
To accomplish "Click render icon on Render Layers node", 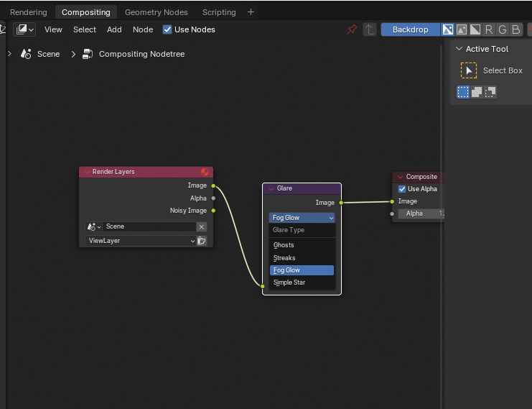I will (x=205, y=172).
